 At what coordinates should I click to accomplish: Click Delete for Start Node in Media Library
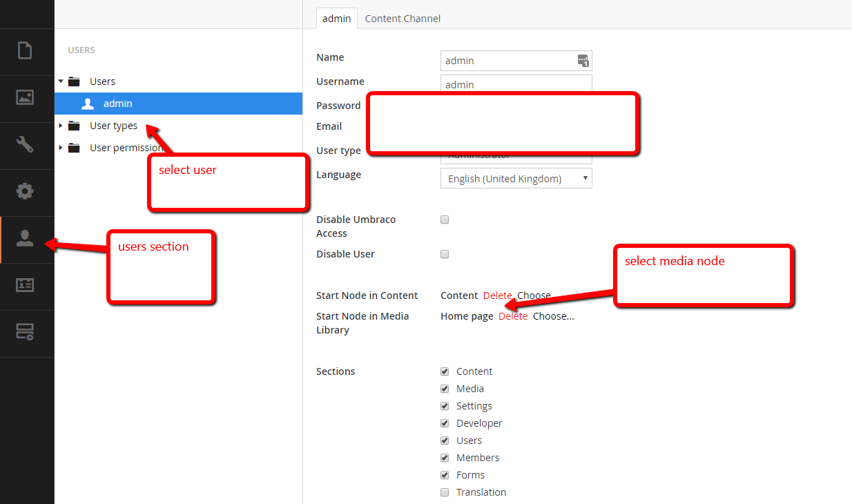click(x=513, y=316)
